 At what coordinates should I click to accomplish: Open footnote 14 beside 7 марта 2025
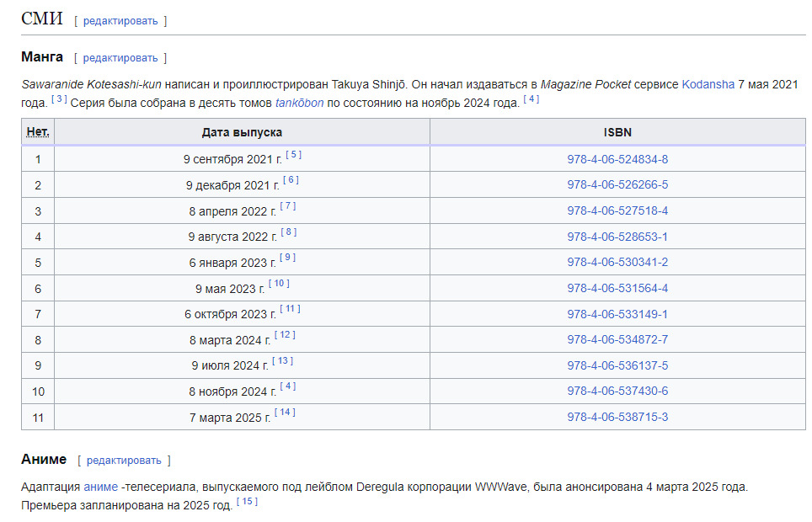coord(285,413)
